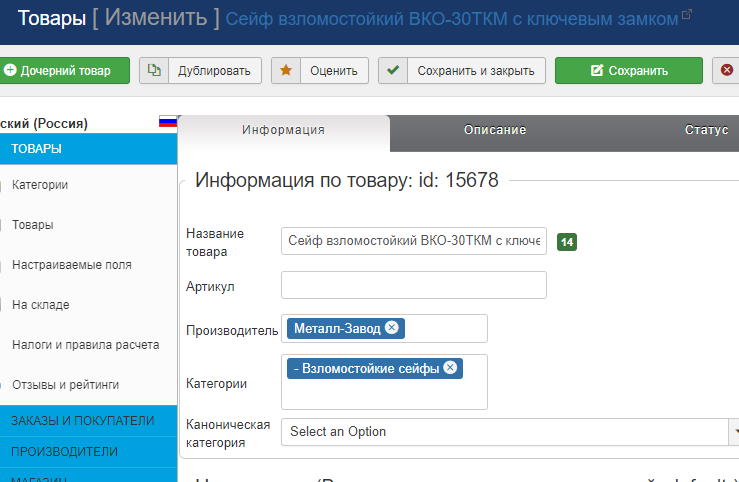Click the Взломостойкие сейфы tag label
This screenshot has height=482, width=739.
click(x=366, y=368)
